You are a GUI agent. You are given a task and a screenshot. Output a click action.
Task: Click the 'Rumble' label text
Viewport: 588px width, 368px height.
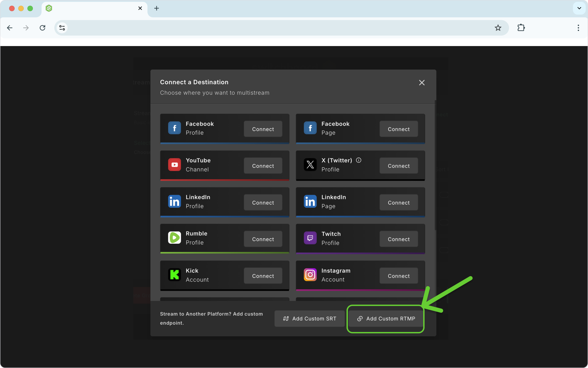(196, 233)
